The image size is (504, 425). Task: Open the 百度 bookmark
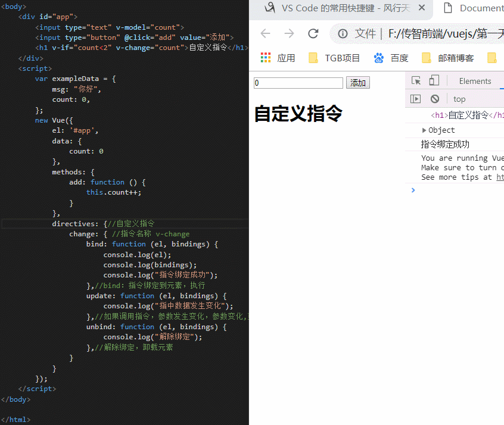[x=391, y=58]
